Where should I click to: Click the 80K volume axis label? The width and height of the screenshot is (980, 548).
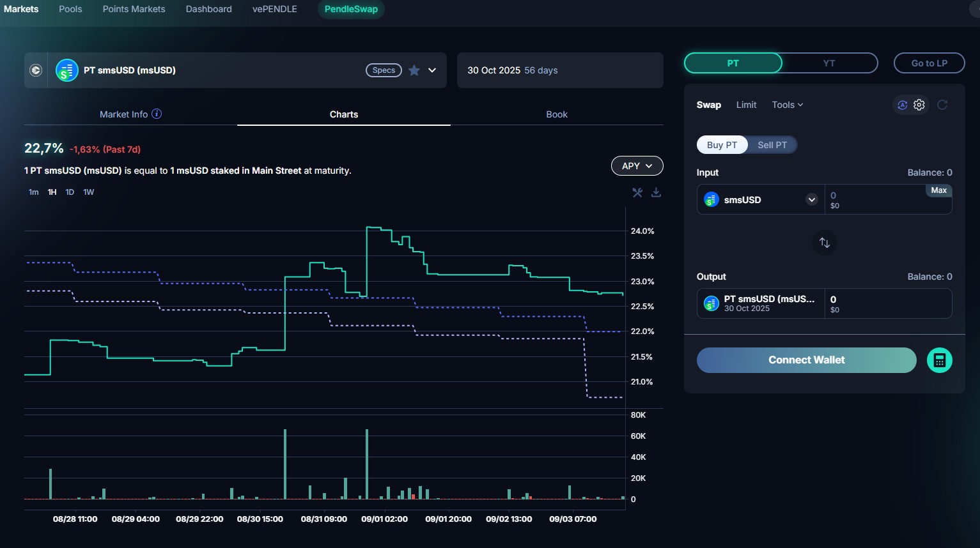638,415
